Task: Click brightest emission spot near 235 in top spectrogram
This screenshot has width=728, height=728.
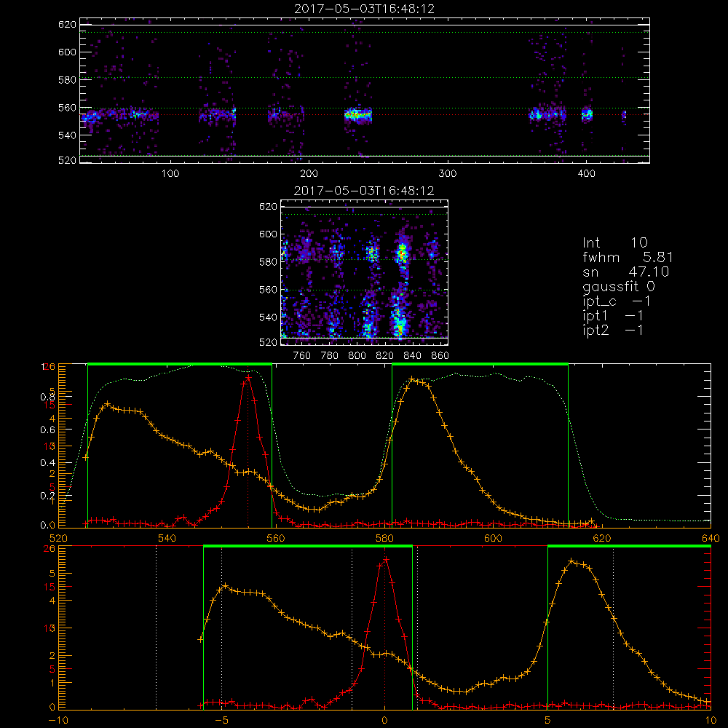Action: [x=356, y=114]
